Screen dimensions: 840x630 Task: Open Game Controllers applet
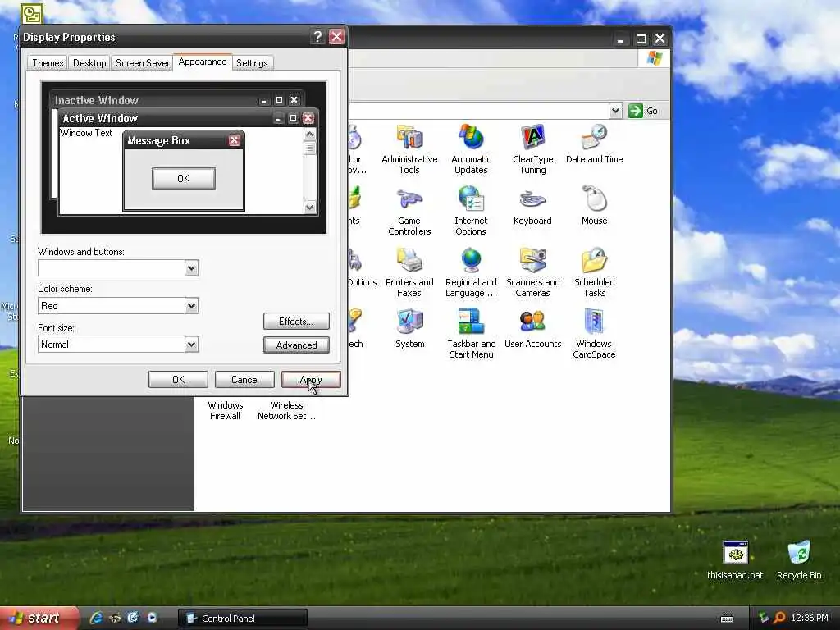[409, 211]
